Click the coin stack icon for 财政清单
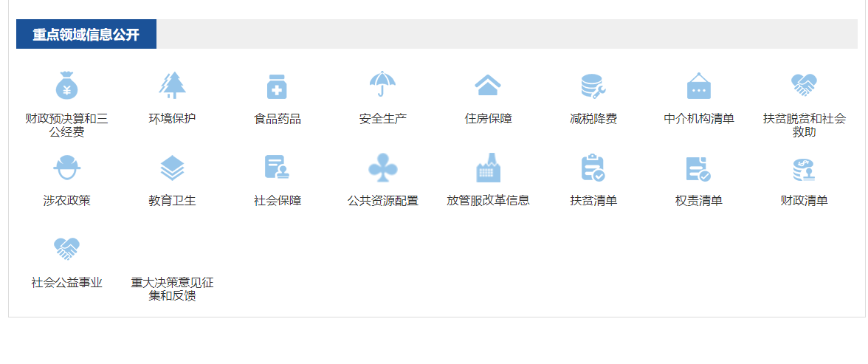 (x=805, y=170)
